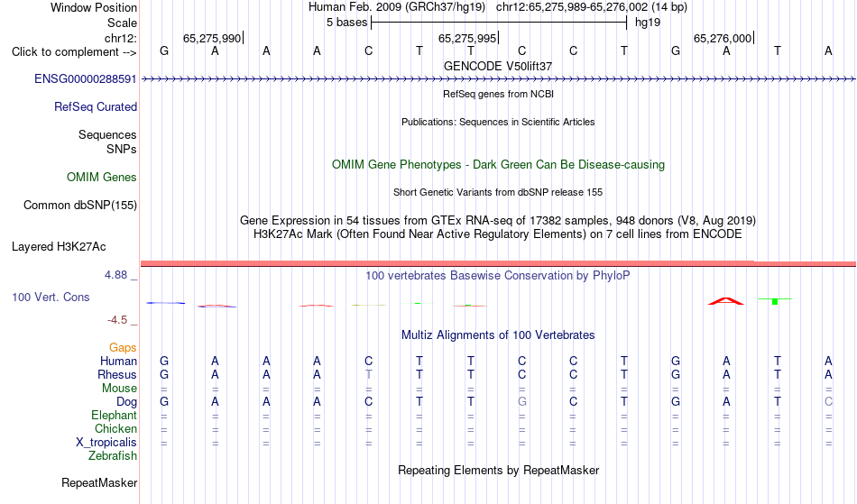This screenshot has width=857, height=504.
Task: Click the -4.5 PhyloP axis minimum value
Action: tap(117, 320)
